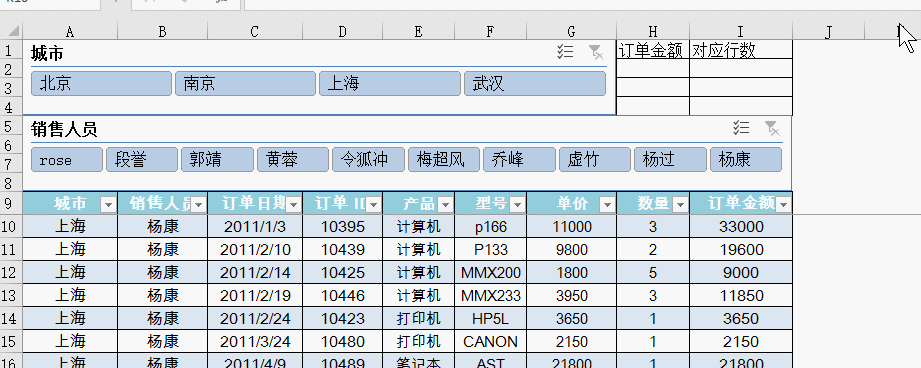This screenshot has height=368, width=921.
Task: Filter the 城市 slicer by 上海
Action: [389, 84]
